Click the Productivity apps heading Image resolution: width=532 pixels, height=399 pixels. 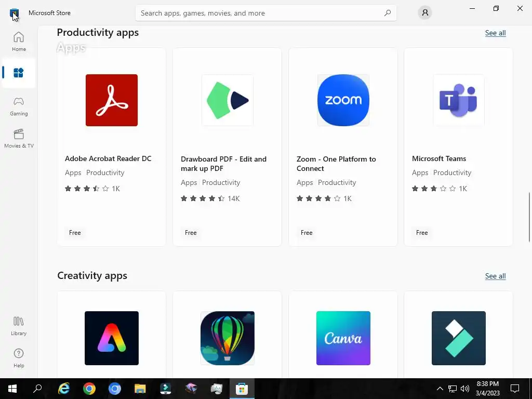coord(98,32)
